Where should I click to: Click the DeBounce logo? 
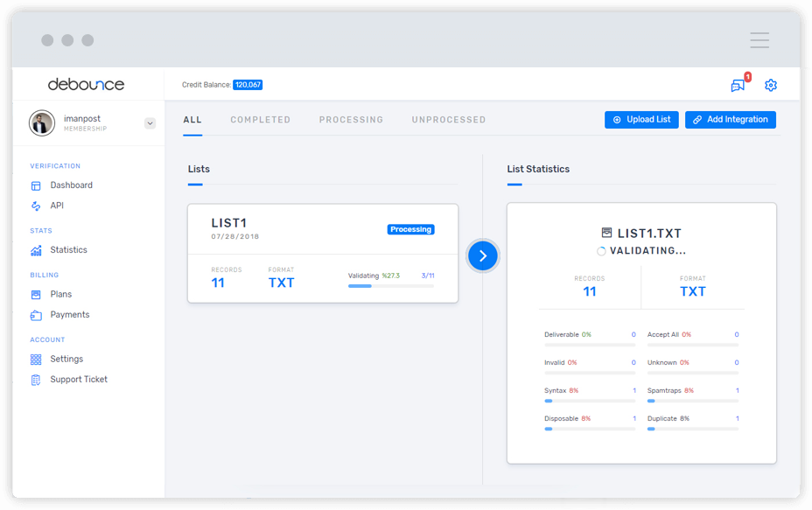(85, 84)
